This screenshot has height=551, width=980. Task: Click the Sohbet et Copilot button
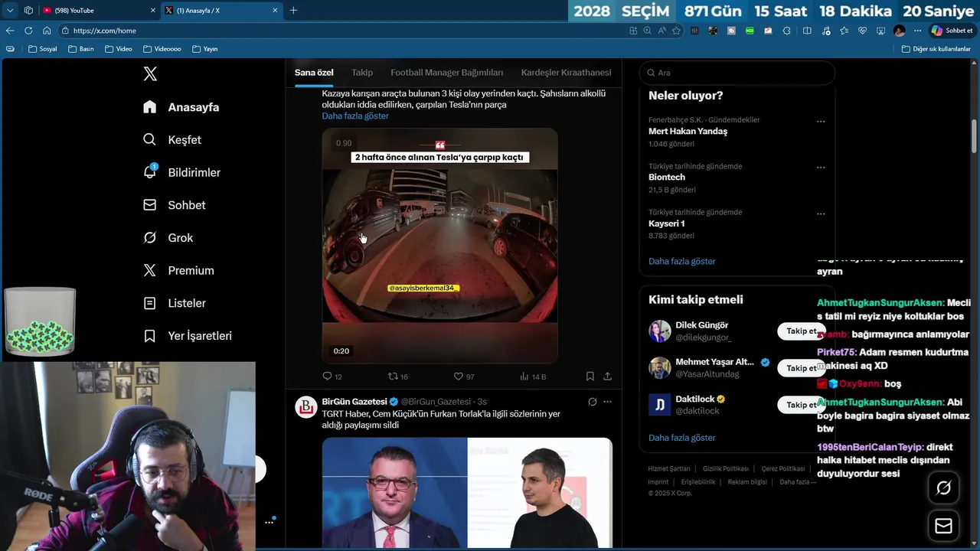pos(952,31)
